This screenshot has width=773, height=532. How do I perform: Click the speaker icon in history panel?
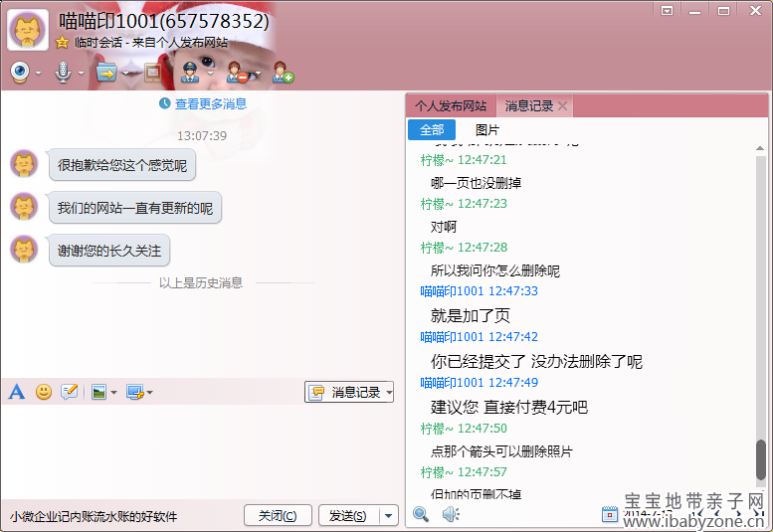(x=451, y=514)
